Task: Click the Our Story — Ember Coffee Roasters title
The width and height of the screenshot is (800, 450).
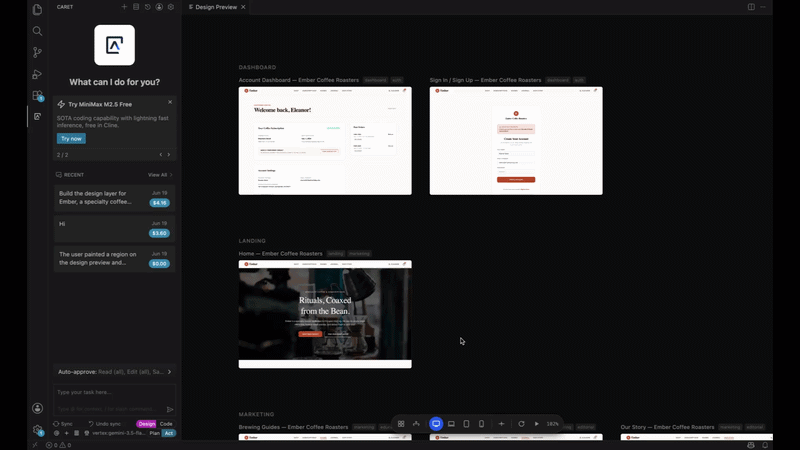Action: point(667,427)
